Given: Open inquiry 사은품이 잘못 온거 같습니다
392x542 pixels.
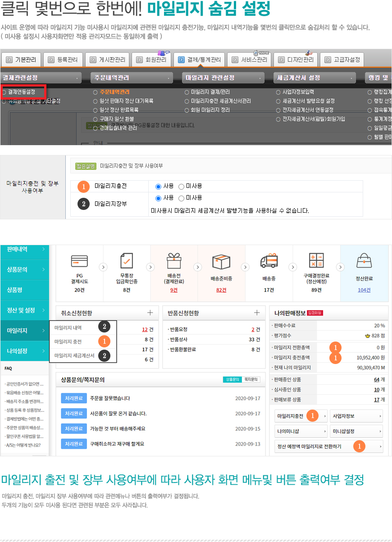Looking at the screenshot, I should [x=118, y=414].
